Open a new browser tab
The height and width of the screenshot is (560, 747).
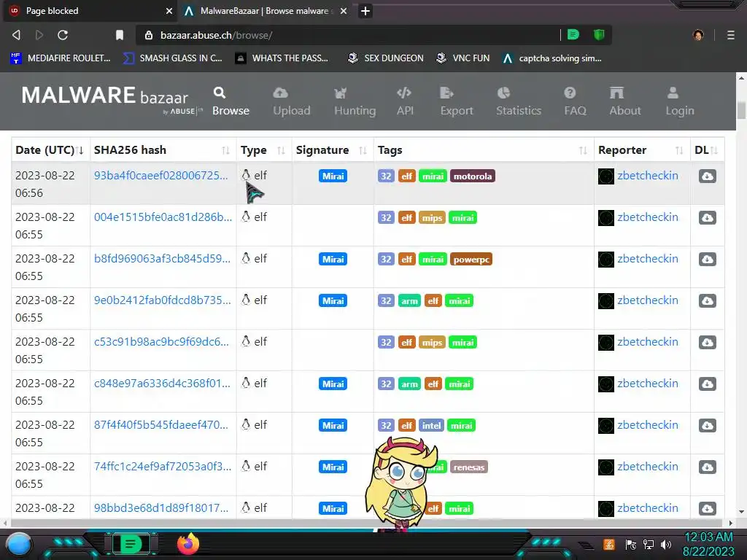[x=365, y=11]
